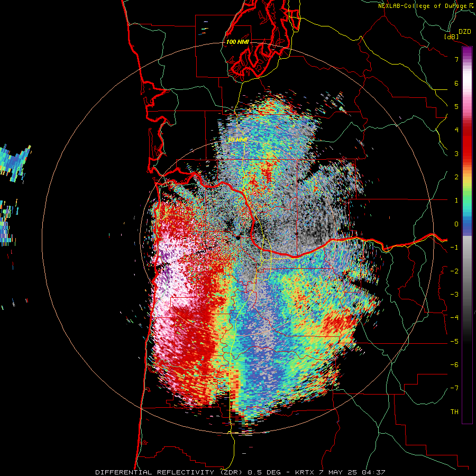Image resolution: width=476 pixels, height=476 pixels.
Task: Select the -4 value on the color scale
Action: click(454, 317)
